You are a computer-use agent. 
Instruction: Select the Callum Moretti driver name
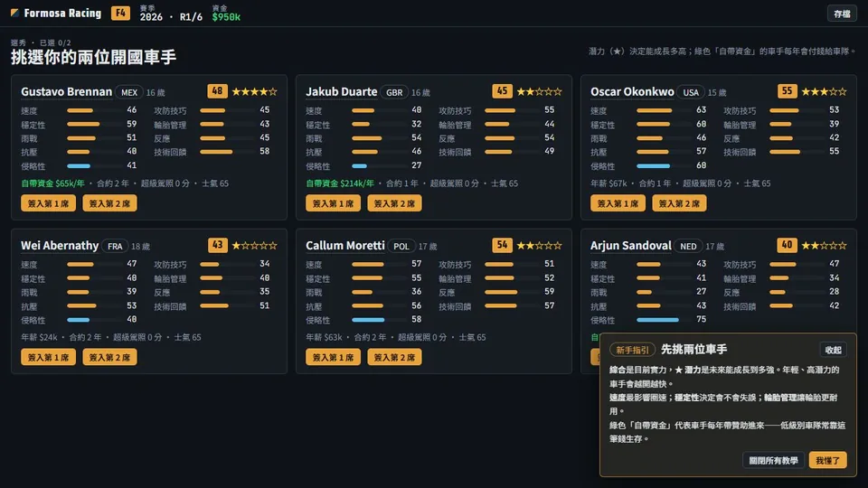345,246
